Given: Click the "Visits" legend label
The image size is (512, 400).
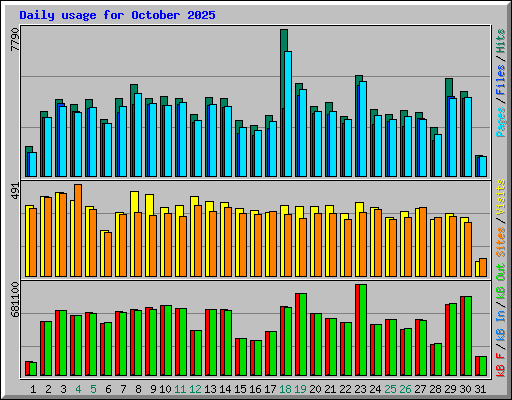Looking at the screenshot, I should click(x=501, y=197).
